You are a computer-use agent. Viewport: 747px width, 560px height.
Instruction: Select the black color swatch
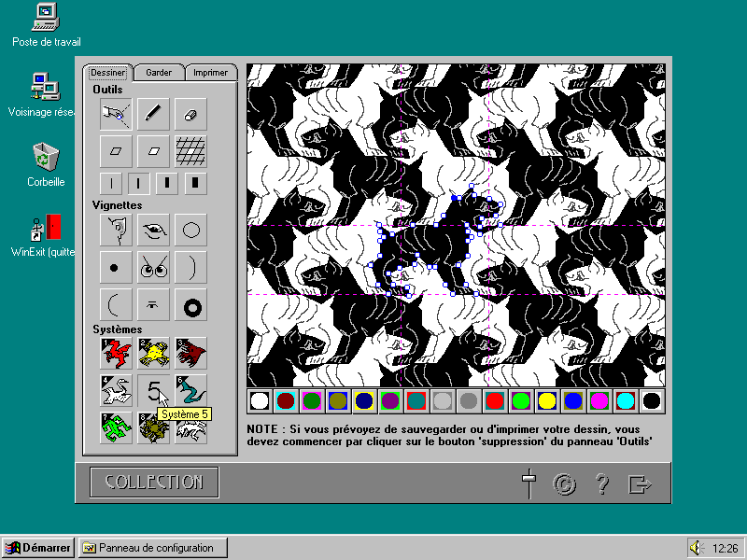[x=652, y=401]
